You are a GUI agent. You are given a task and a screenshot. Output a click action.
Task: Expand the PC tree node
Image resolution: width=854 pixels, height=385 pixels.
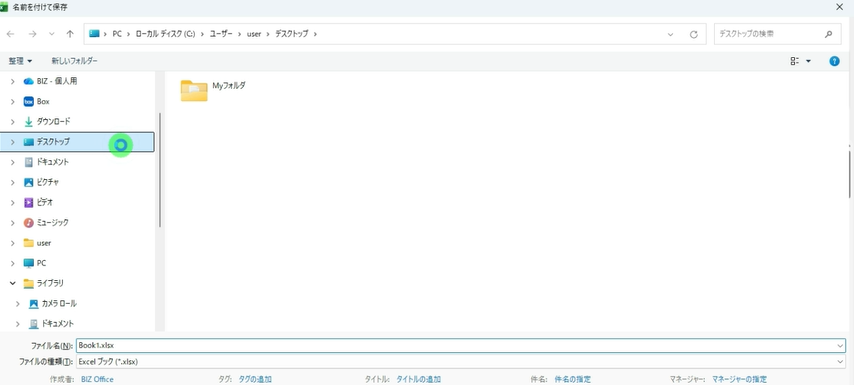[x=13, y=263]
